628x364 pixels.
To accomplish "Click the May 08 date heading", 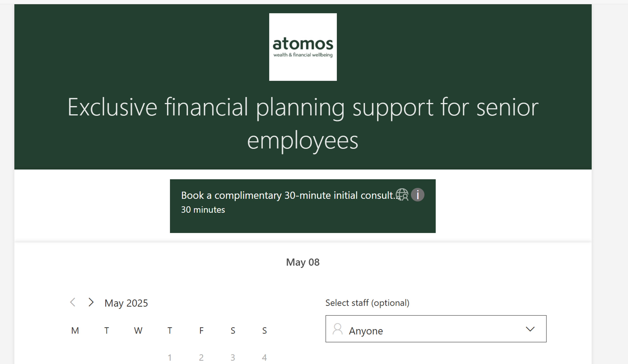I will coord(303,262).
